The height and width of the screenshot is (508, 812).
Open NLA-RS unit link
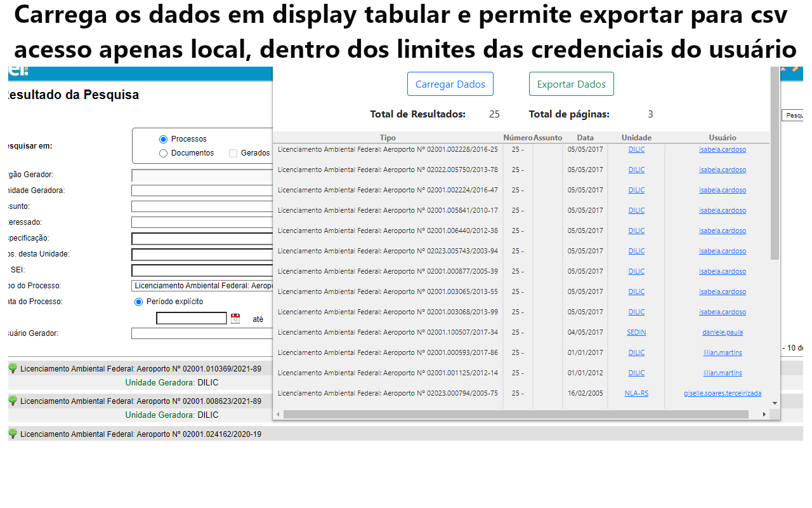click(636, 393)
